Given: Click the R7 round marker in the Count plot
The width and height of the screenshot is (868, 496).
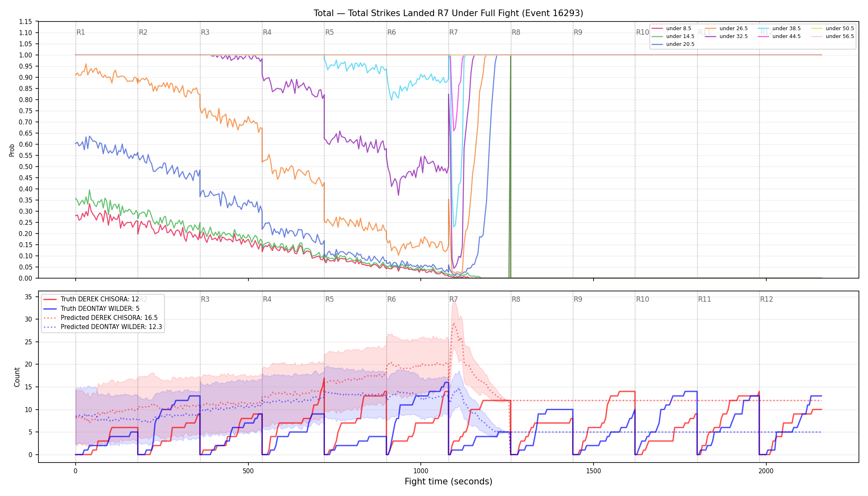Looking at the screenshot, I should [x=453, y=299].
